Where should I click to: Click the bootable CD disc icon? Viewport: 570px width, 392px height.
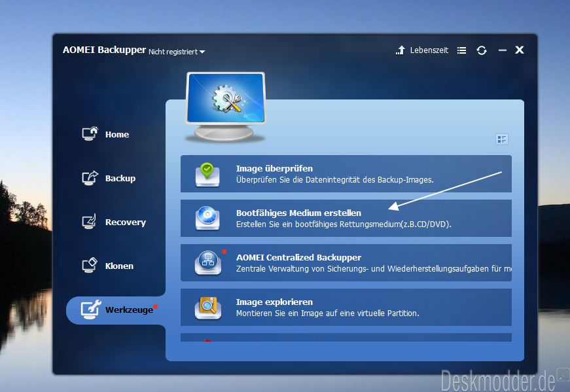[207, 218]
